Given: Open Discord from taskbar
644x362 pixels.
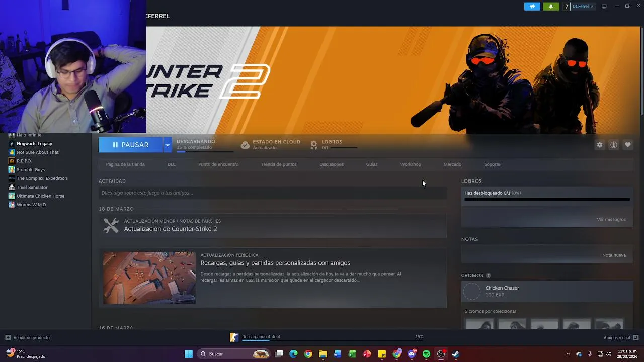Looking at the screenshot, I should point(412,354).
